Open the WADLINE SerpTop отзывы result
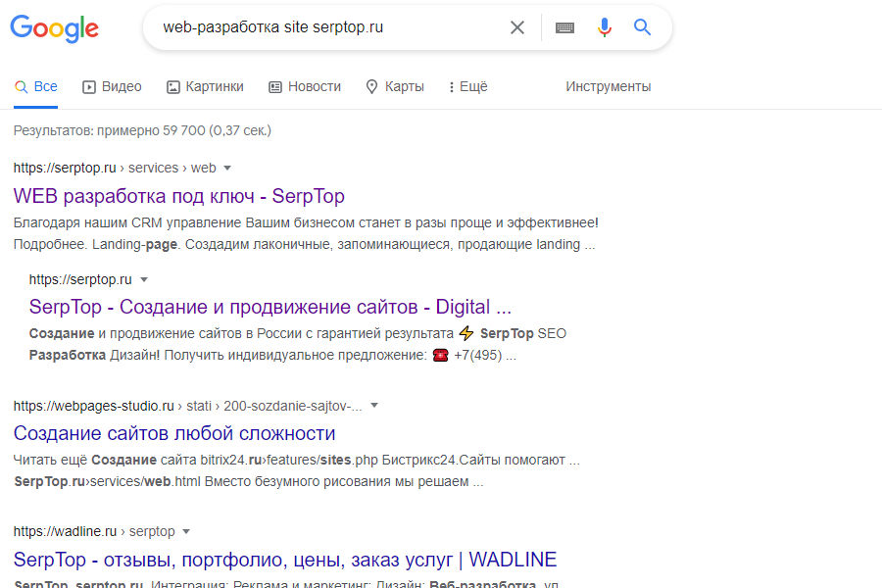Image resolution: width=882 pixels, height=588 pixels. [284, 560]
